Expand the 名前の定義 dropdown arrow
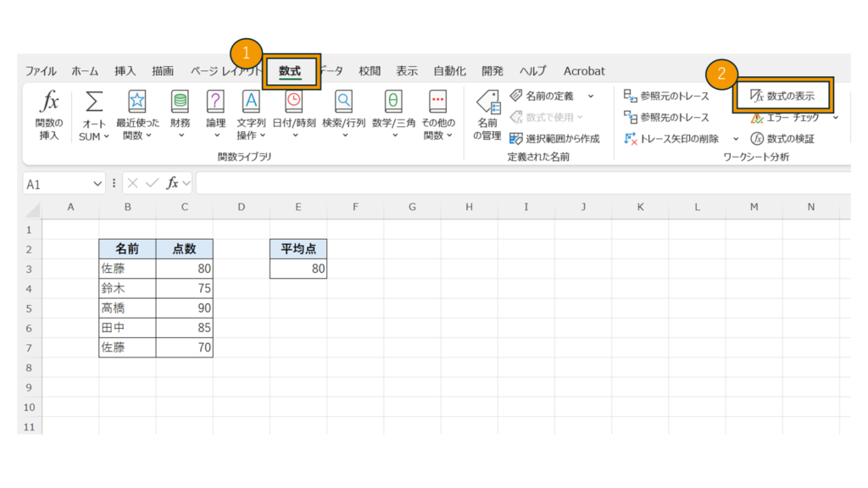This screenshot has width=868, height=488. pos(591,97)
